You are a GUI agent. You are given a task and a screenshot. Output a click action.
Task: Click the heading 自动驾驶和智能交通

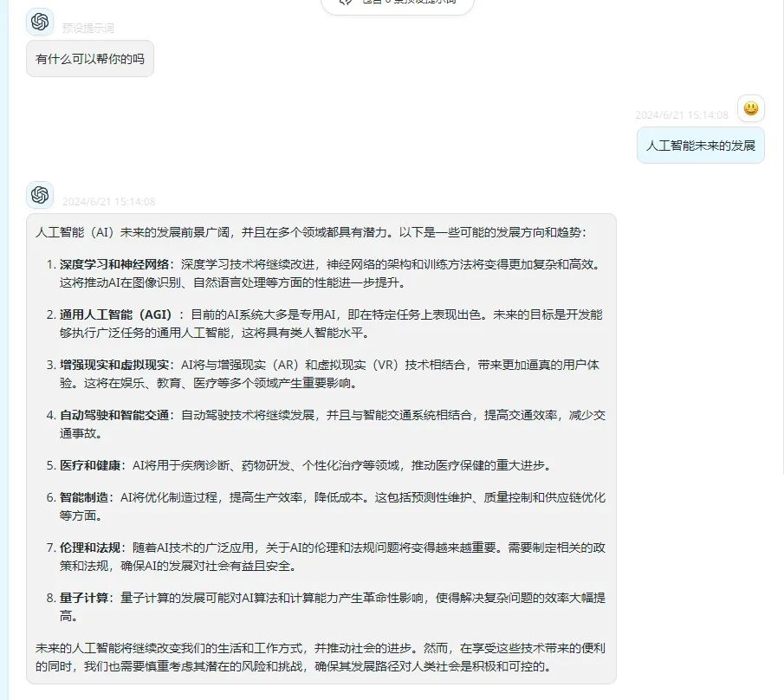coord(114,415)
